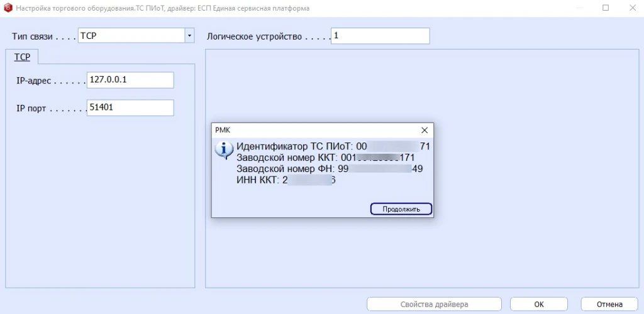Switch to the TCP tab

(x=22, y=57)
